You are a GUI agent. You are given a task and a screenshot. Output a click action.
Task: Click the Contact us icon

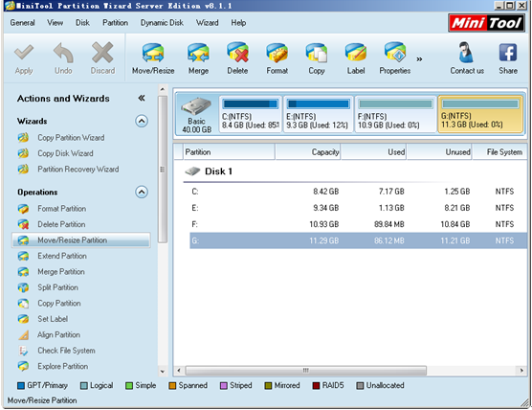[x=467, y=53]
